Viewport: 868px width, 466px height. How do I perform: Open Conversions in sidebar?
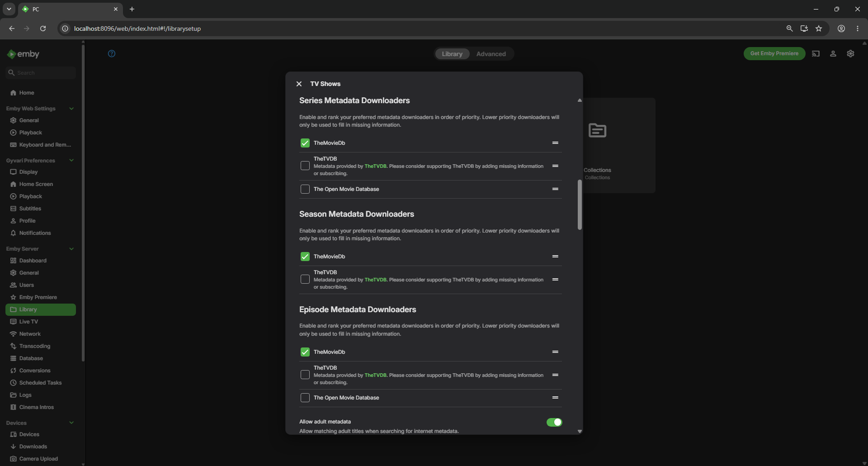coord(41,371)
